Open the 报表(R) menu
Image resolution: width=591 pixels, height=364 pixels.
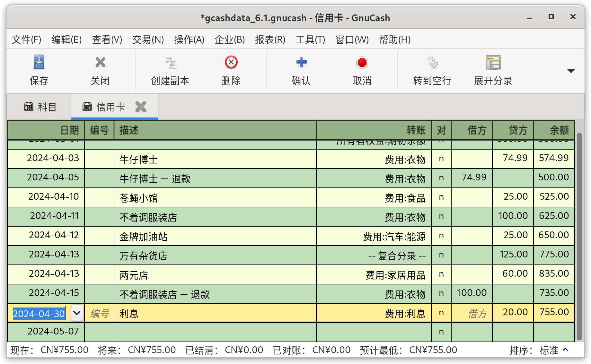tap(270, 39)
